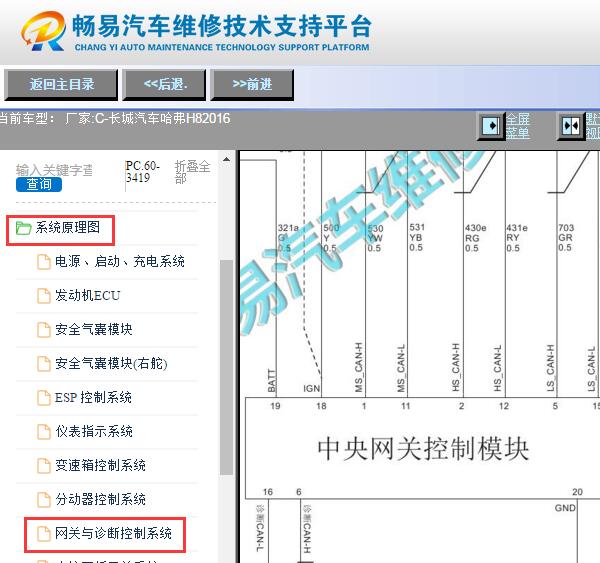Screen dimensions: 600x563
Task: Click the document icon beside 变速箱控制系统
Action: pyautogui.click(x=44, y=465)
